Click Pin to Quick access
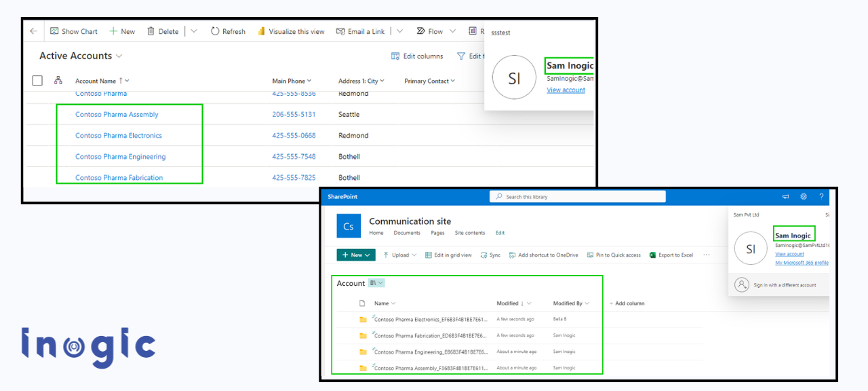The image size is (868, 391). pos(614,255)
